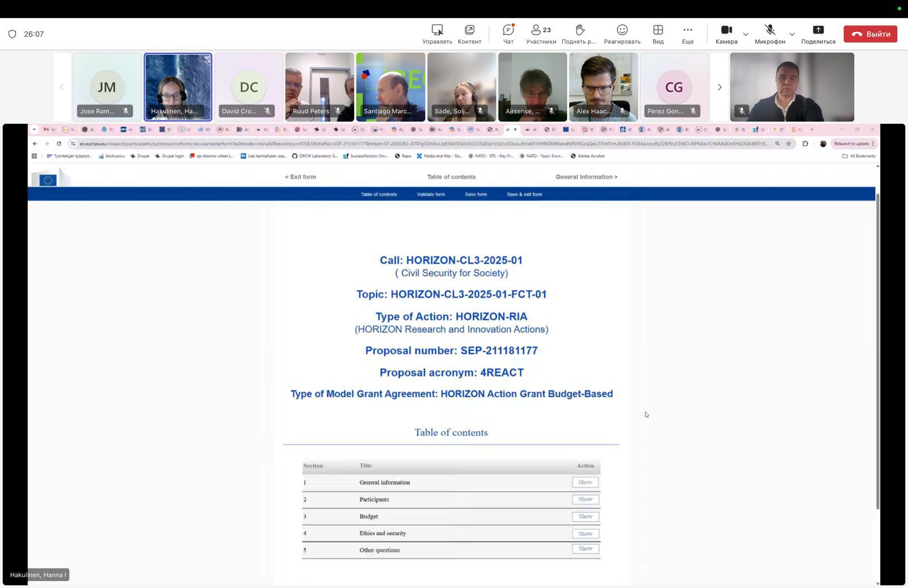908x588 pixels.
Task: Open the Поделиться screen-share icon
Action: pos(818,33)
